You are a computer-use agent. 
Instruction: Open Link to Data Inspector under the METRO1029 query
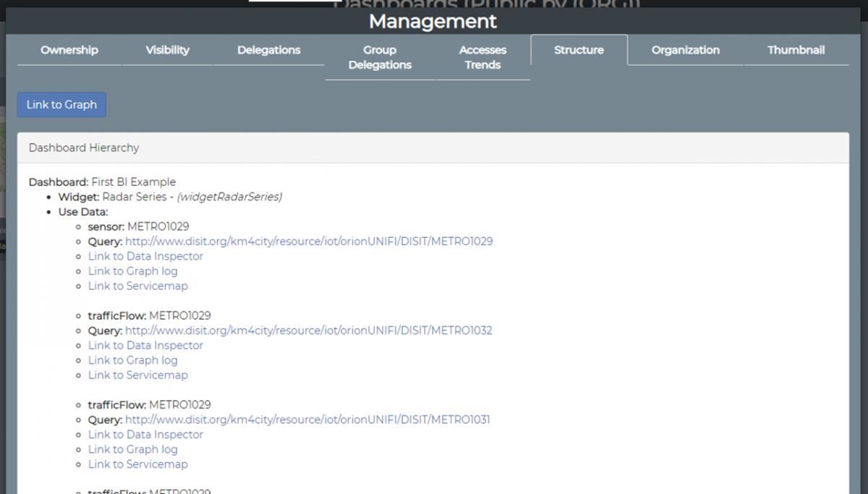coord(145,256)
